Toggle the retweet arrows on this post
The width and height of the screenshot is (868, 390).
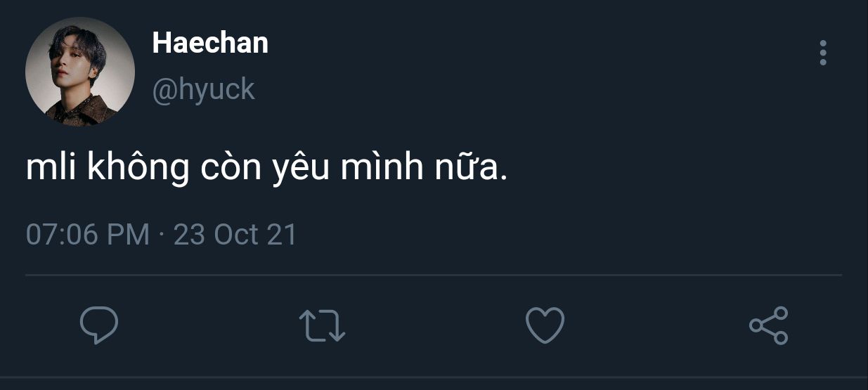click(322, 326)
